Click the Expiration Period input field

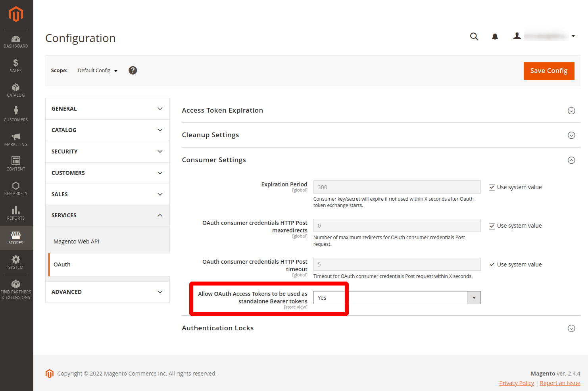[397, 187]
